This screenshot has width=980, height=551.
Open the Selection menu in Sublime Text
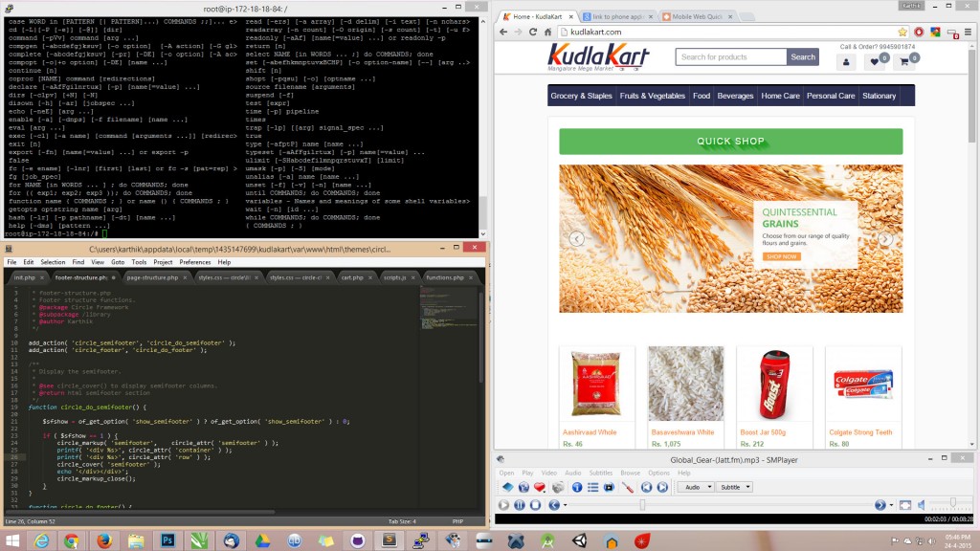pyautogui.click(x=53, y=262)
